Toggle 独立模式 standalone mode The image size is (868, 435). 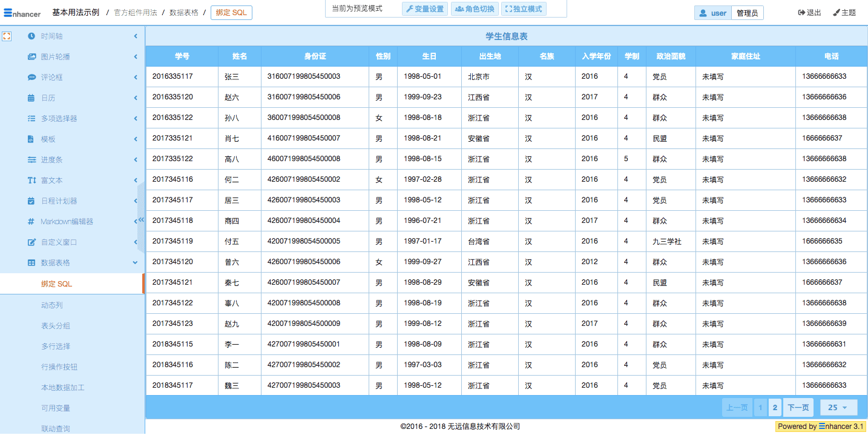coord(524,9)
